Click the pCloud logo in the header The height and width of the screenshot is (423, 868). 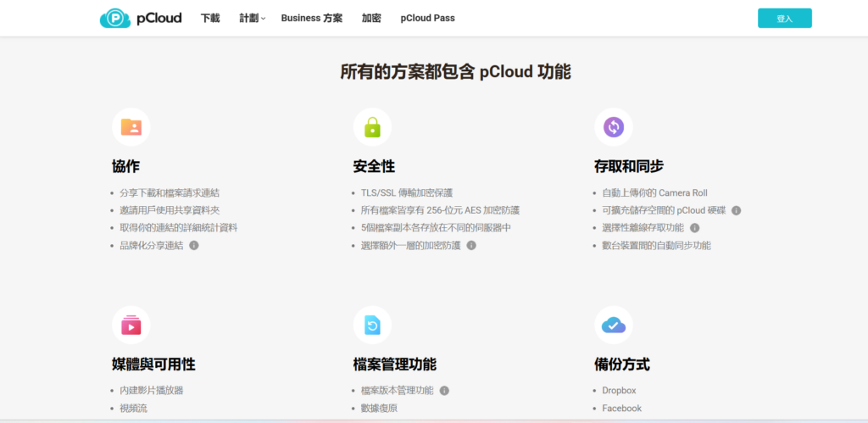pyautogui.click(x=141, y=19)
